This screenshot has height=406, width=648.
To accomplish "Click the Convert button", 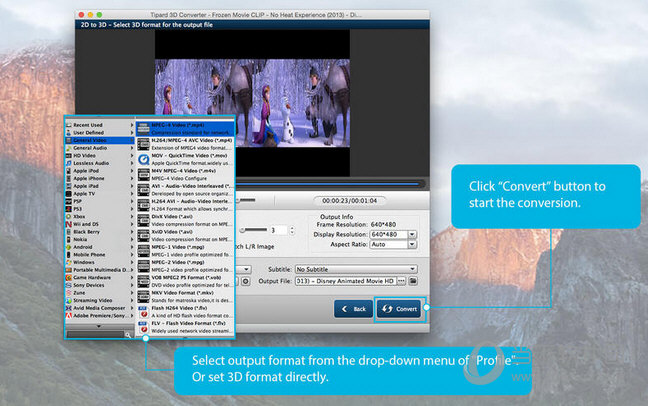I will (x=399, y=309).
